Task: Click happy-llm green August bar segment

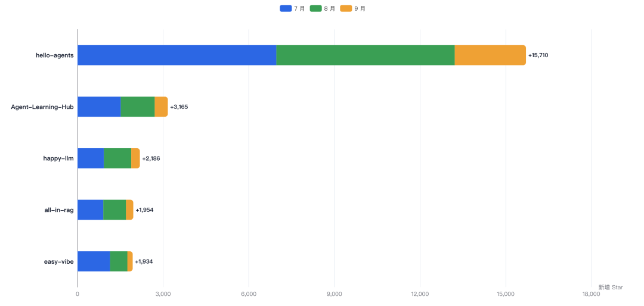Action: click(x=117, y=158)
